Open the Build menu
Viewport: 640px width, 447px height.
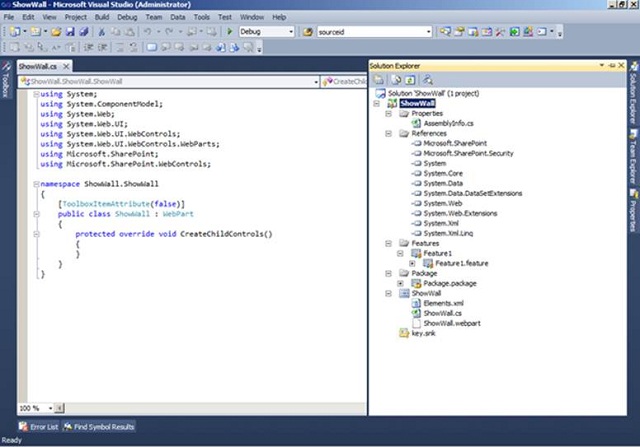click(102, 17)
